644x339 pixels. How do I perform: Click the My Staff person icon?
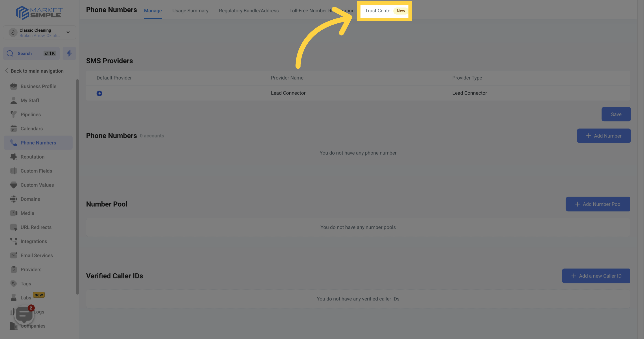click(x=13, y=100)
